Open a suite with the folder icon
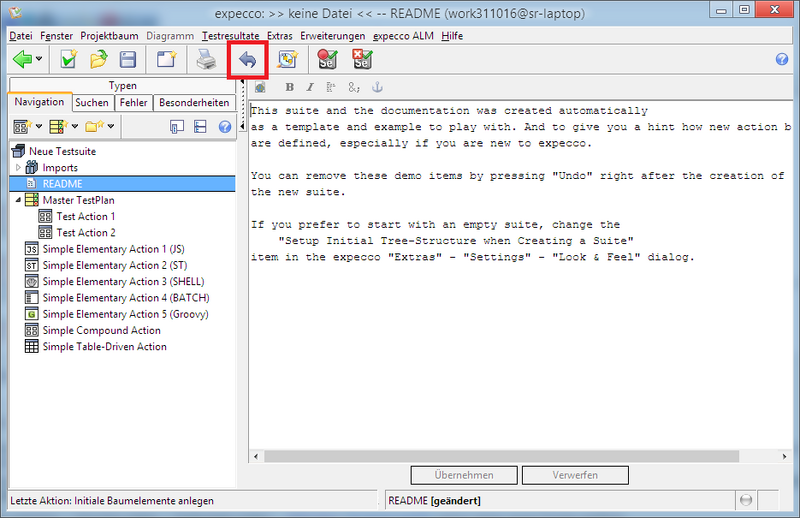The width and height of the screenshot is (800, 518). (98, 60)
